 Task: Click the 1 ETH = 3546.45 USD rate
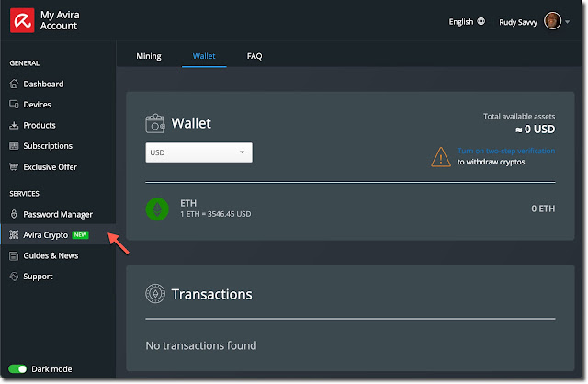(x=216, y=214)
